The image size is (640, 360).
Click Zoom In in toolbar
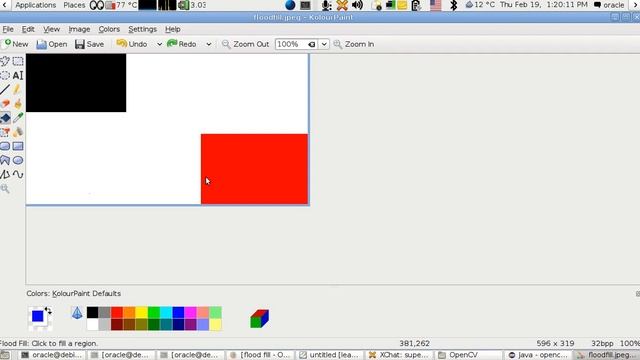354,44
